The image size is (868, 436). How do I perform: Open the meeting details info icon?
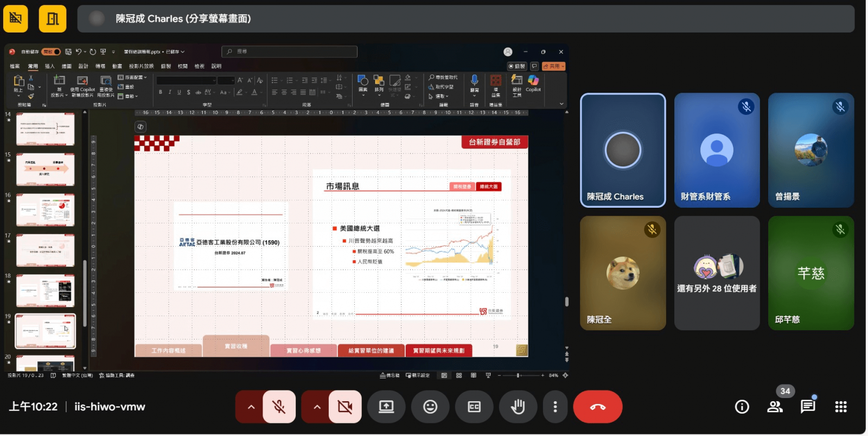tap(742, 407)
